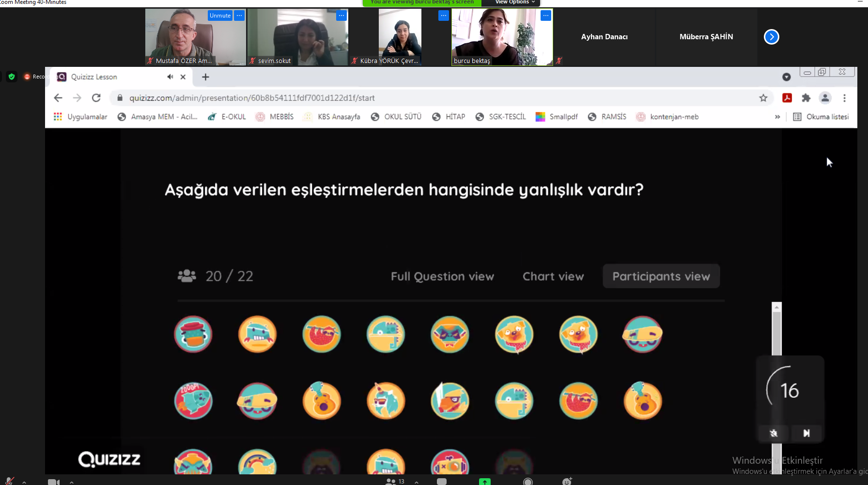Expand Zoom participants options arrow
This screenshot has width=868, height=485.
(417, 482)
